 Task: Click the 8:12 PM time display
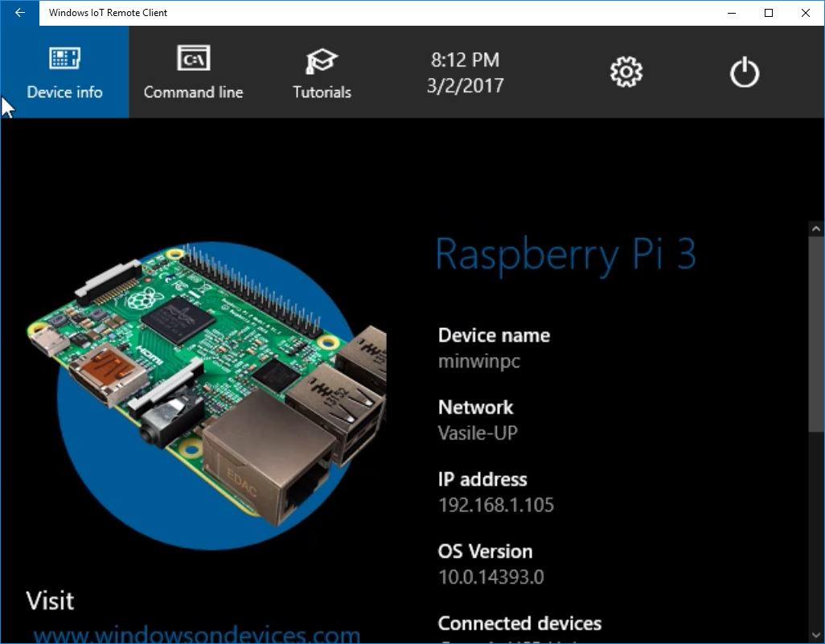[465, 60]
